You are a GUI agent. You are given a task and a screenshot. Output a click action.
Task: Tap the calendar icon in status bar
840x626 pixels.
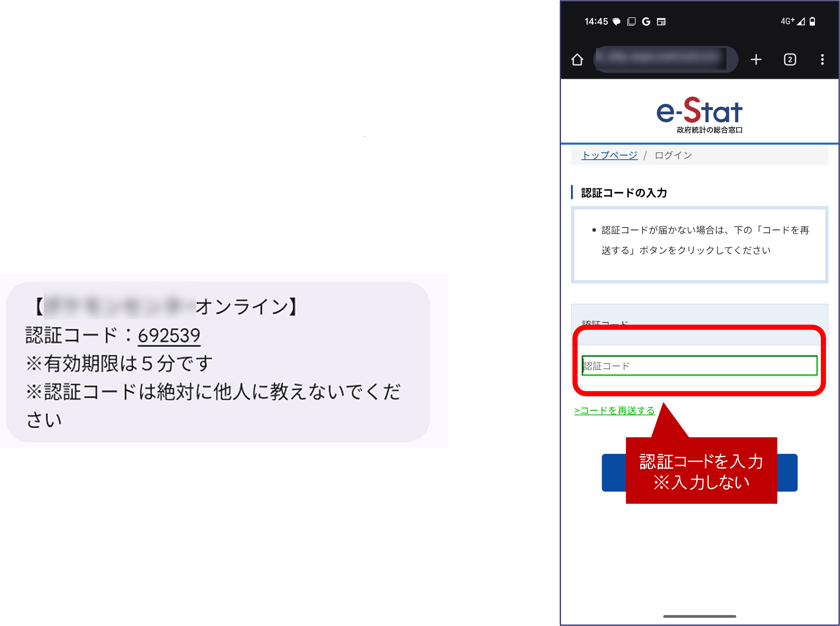[x=661, y=21]
